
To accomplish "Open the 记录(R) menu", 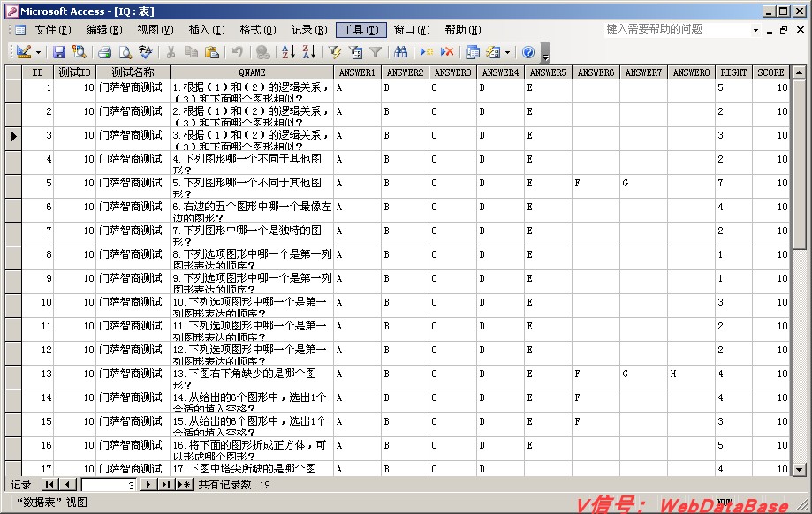I will click(x=309, y=30).
